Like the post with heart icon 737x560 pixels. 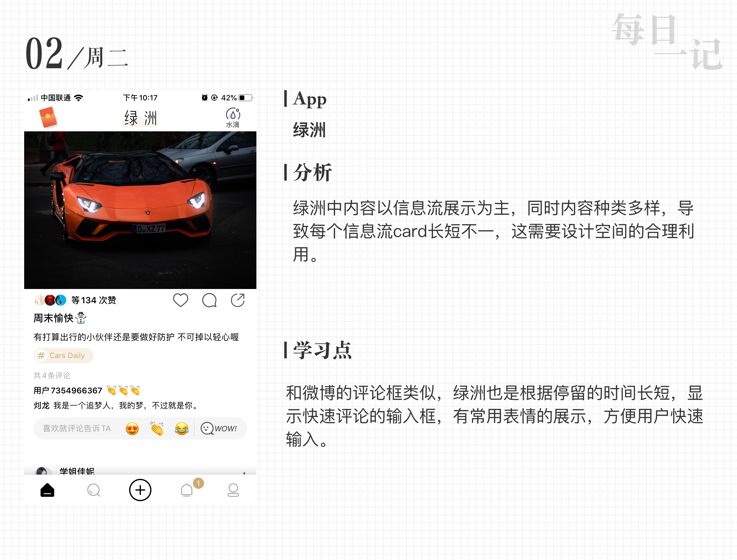click(181, 300)
